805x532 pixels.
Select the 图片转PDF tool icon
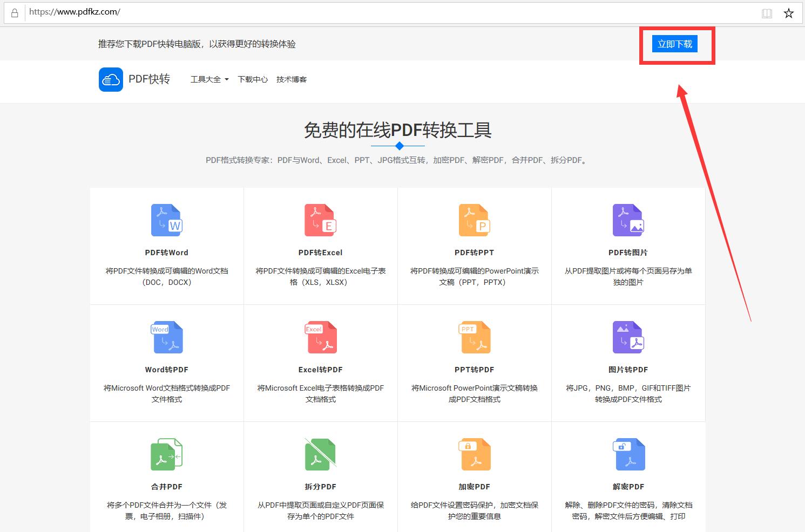coord(628,337)
